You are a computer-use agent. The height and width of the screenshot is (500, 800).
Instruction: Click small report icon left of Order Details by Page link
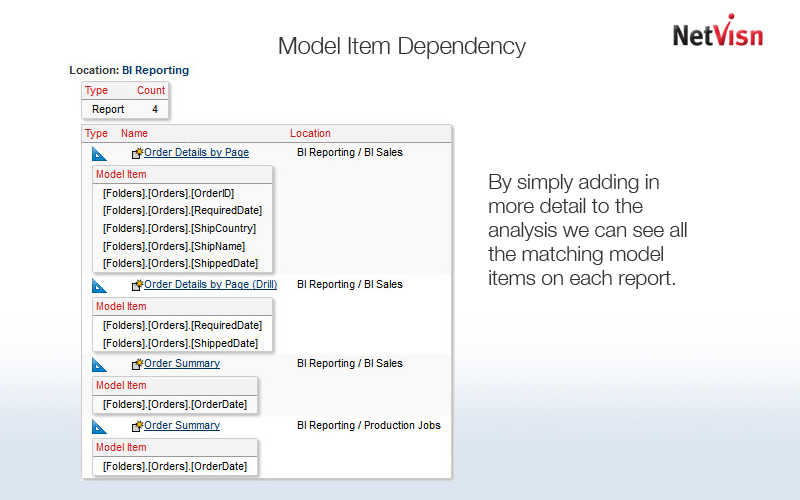pyautogui.click(x=137, y=153)
